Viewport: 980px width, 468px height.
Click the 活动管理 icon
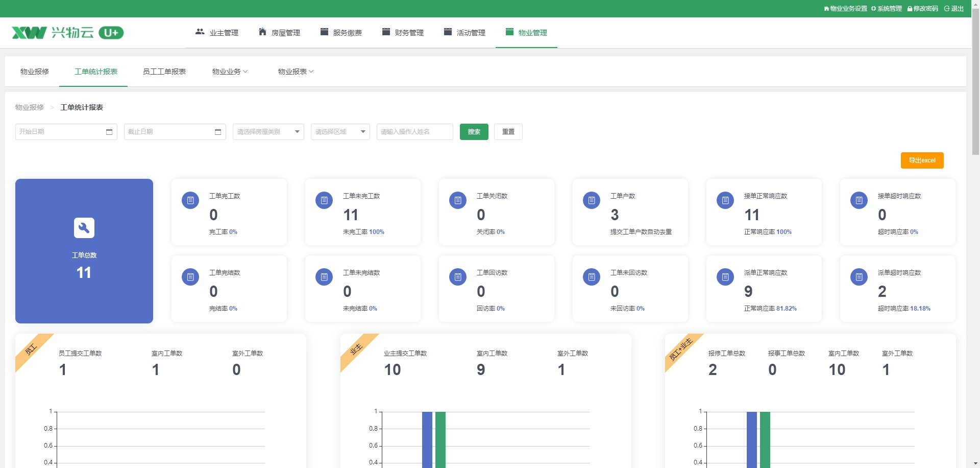click(448, 32)
